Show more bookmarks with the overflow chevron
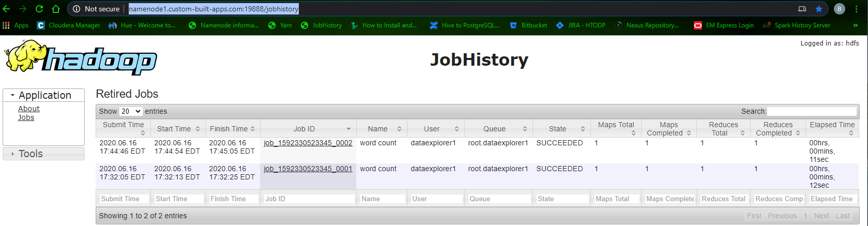Screen dimensions: 868x226 coord(855,25)
